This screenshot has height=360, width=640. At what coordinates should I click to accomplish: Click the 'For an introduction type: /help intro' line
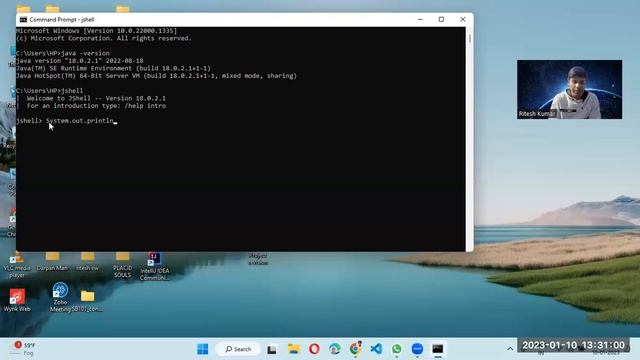pyautogui.click(x=96, y=106)
